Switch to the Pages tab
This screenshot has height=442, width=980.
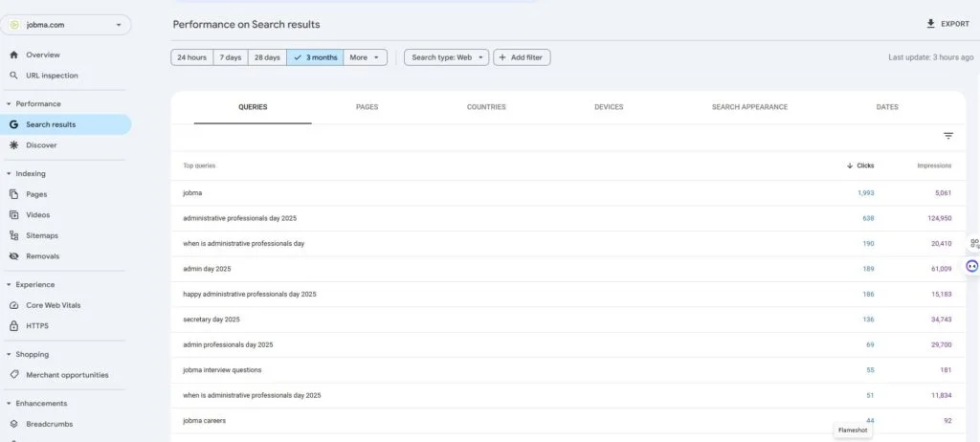tap(367, 107)
